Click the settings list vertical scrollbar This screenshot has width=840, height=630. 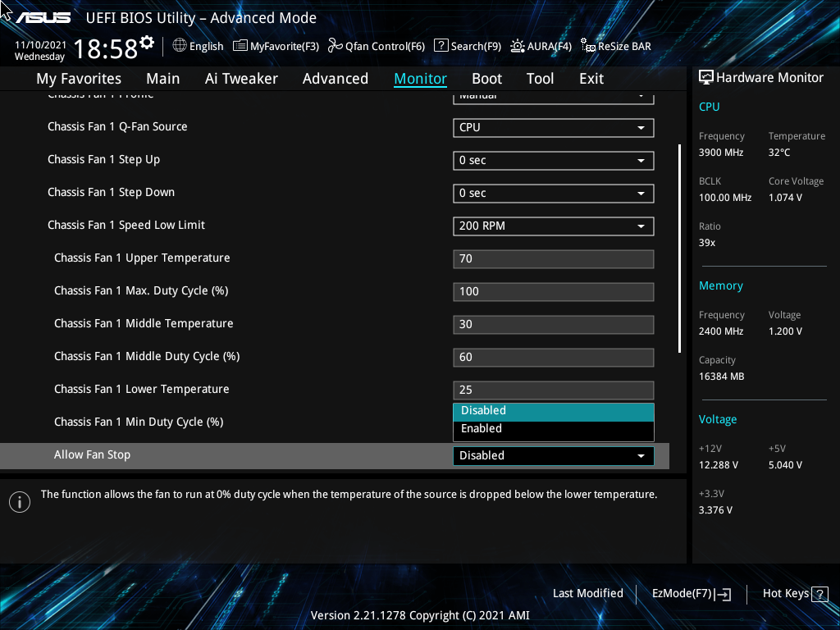(x=679, y=248)
